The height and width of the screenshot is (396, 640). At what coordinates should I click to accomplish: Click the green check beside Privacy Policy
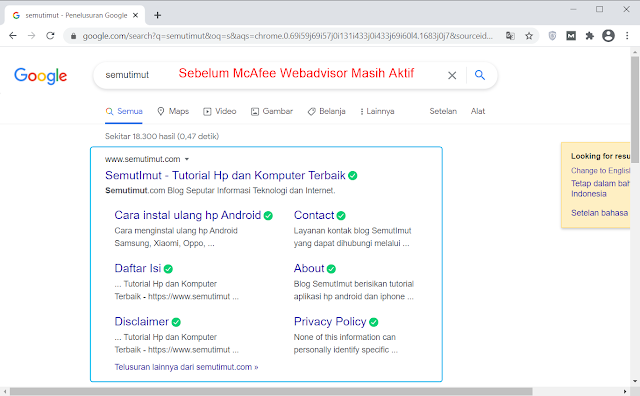pos(373,322)
